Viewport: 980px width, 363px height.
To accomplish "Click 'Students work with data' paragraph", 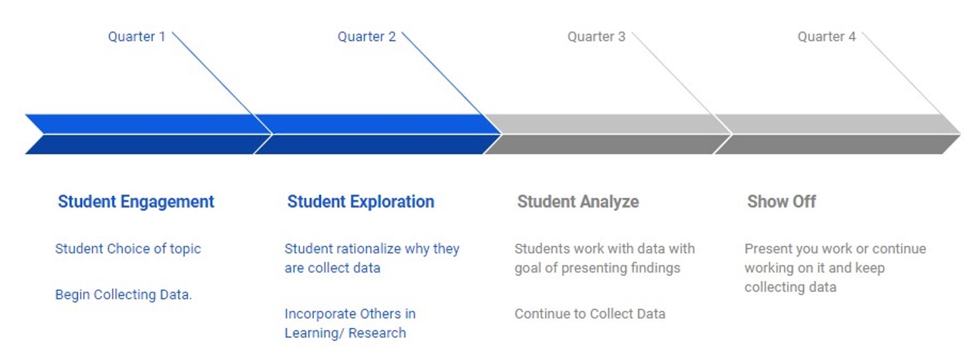I will tap(605, 258).
